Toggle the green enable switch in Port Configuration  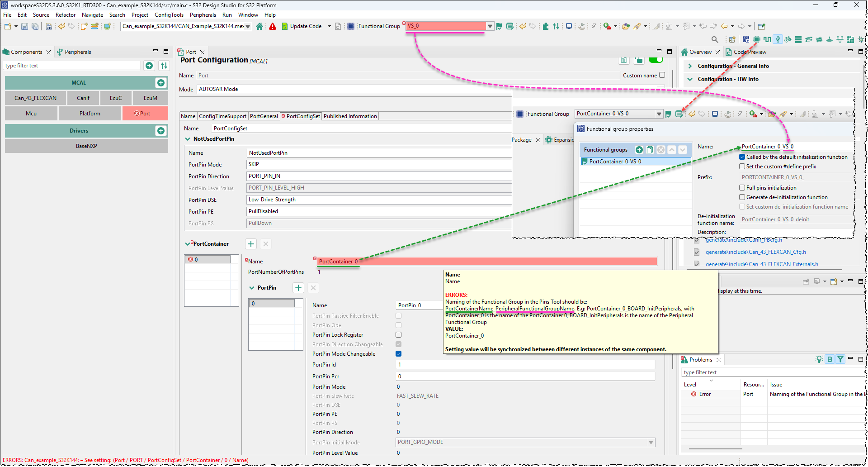(x=656, y=60)
